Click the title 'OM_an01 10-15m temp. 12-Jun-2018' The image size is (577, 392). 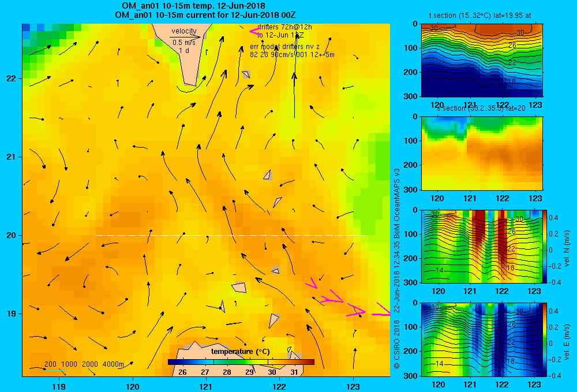click(x=193, y=6)
